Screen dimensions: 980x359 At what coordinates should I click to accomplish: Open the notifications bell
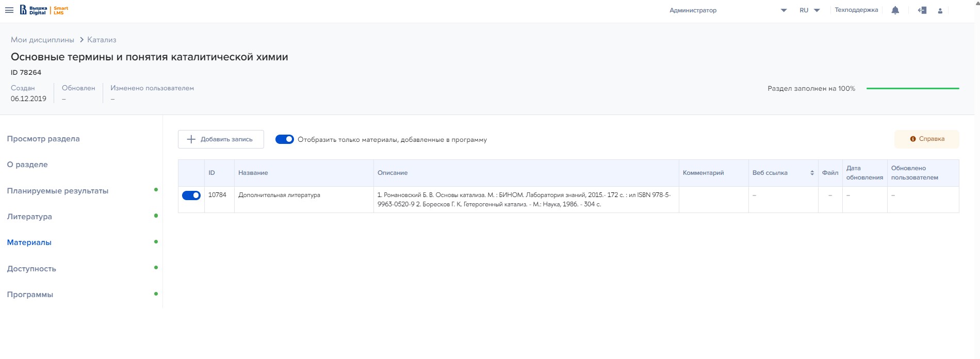click(895, 10)
